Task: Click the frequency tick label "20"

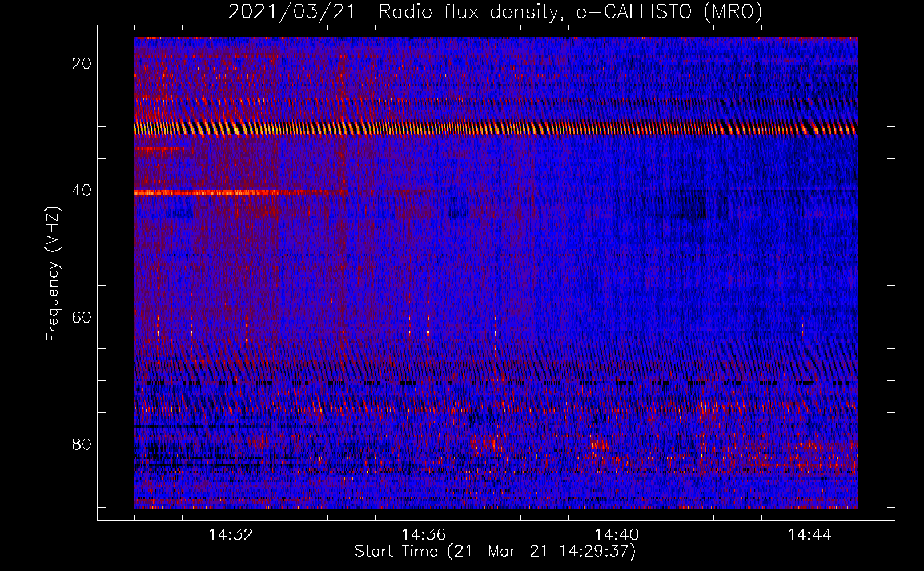Action: 82,63
